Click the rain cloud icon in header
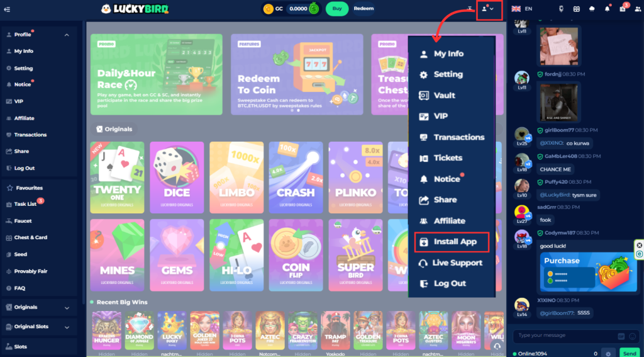The width and height of the screenshot is (644, 357). pos(592,9)
